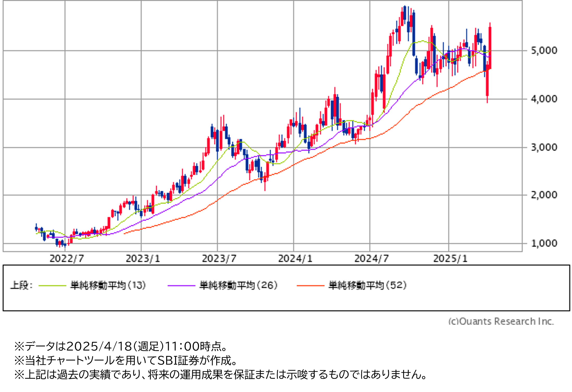This screenshot has width=572, height=392.
Task: Click the 2024/1 date axis label
Action: tap(295, 259)
